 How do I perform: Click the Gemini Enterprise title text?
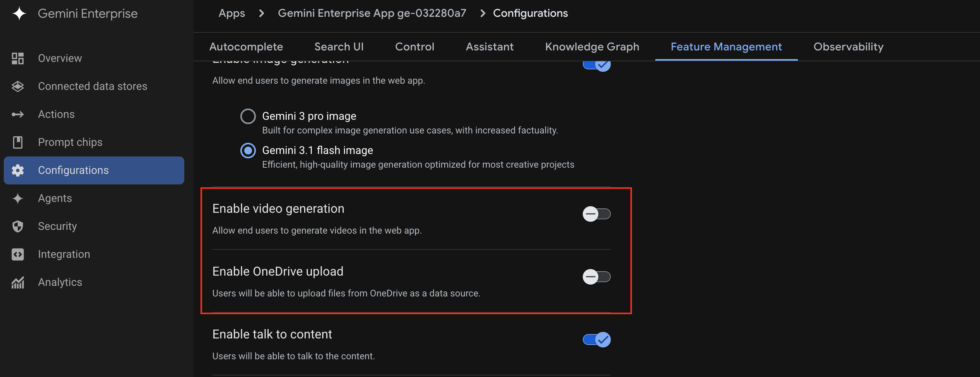[87, 14]
